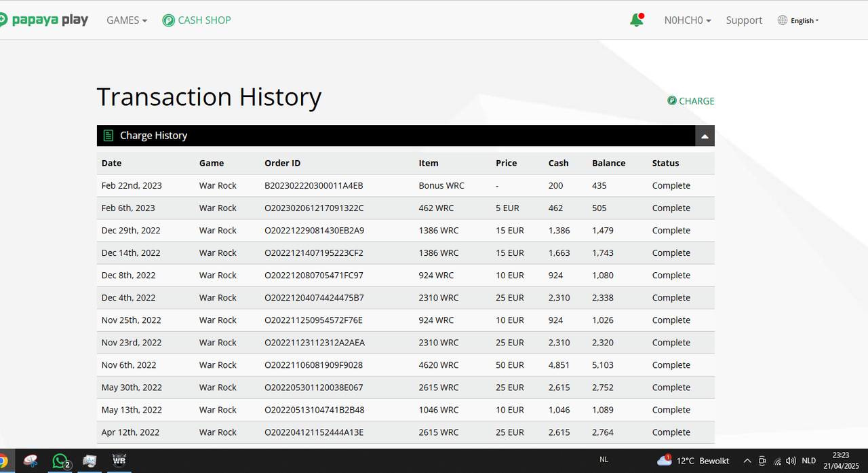Image resolution: width=868 pixels, height=473 pixels.
Task: Select order ID O202211250954572F76E
Action: coord(313,320)
